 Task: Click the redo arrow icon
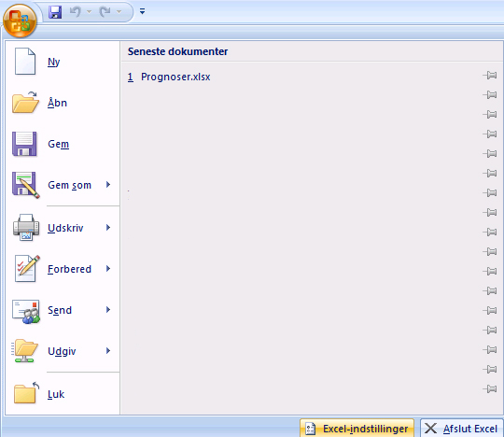coord(105,12)
